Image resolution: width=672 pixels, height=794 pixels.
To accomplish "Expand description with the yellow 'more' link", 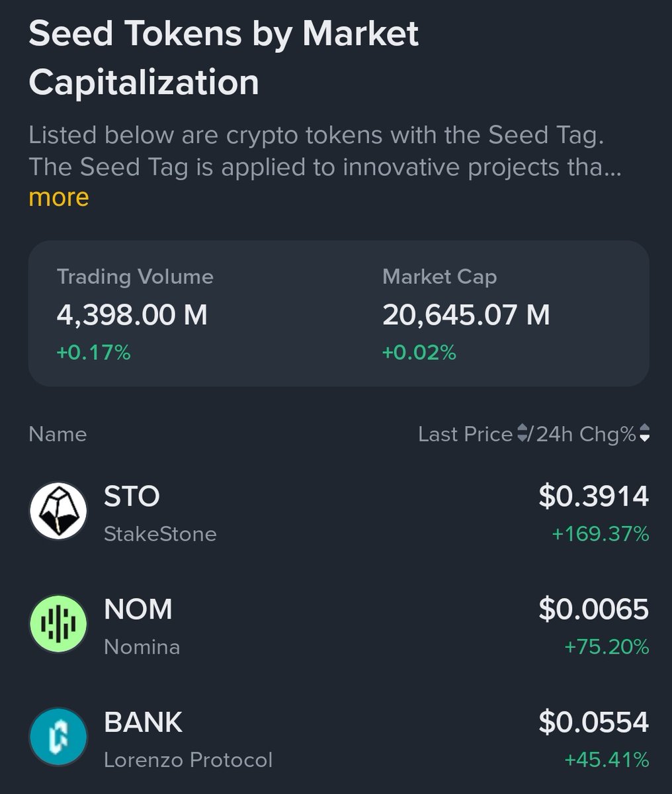I will [x=59, y=197].
